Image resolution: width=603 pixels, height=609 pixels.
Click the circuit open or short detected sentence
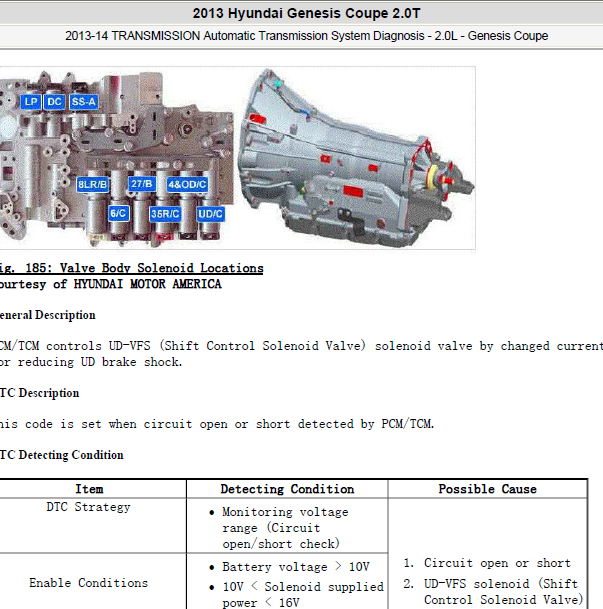[217, 424]
